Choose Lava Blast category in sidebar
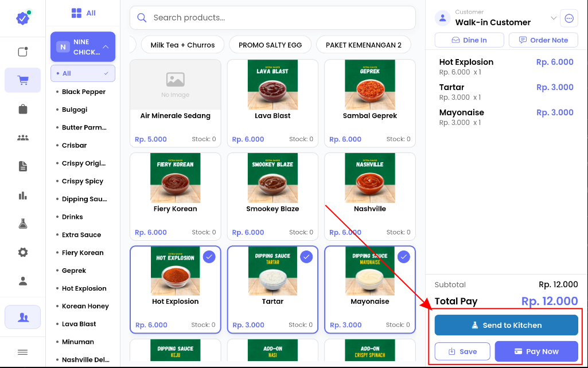The height and width of the screenshot is (368, 588). coord(79,324)
